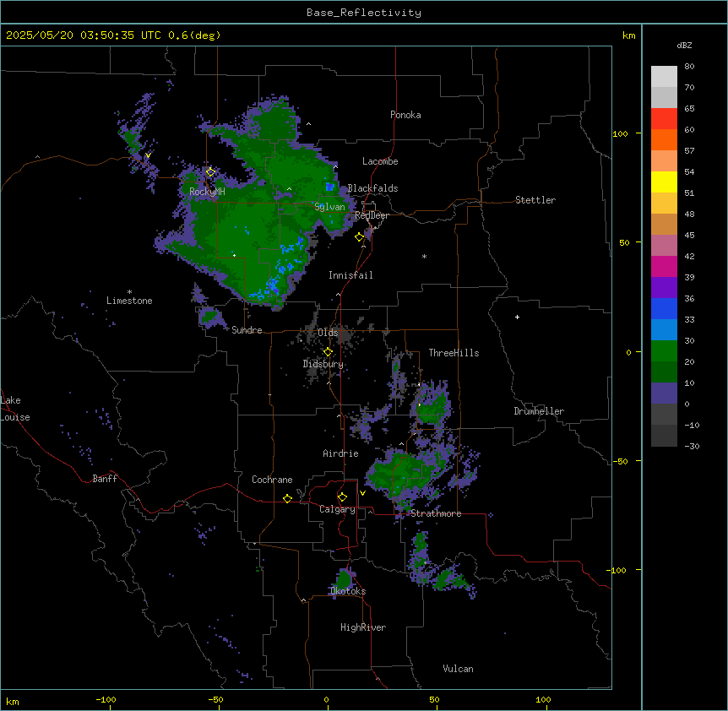Select the 65 dBZ red color swatch
Screen dimensions: 728x711
[664, 118]
